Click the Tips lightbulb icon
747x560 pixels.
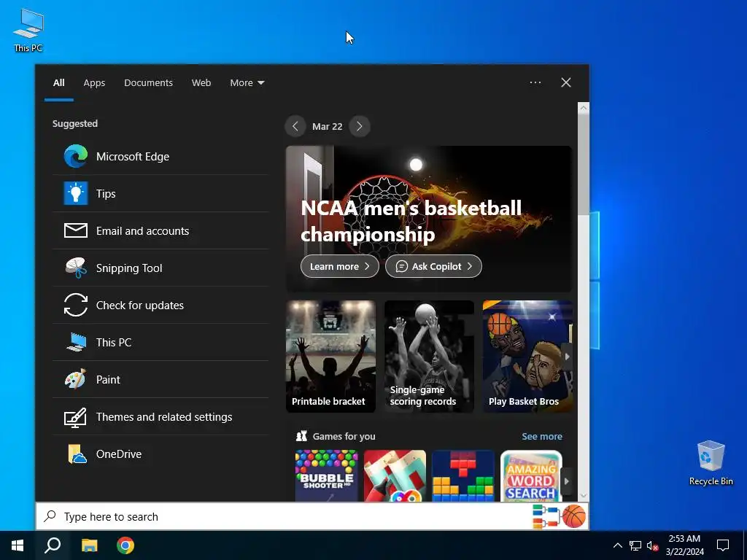[76, 193]
